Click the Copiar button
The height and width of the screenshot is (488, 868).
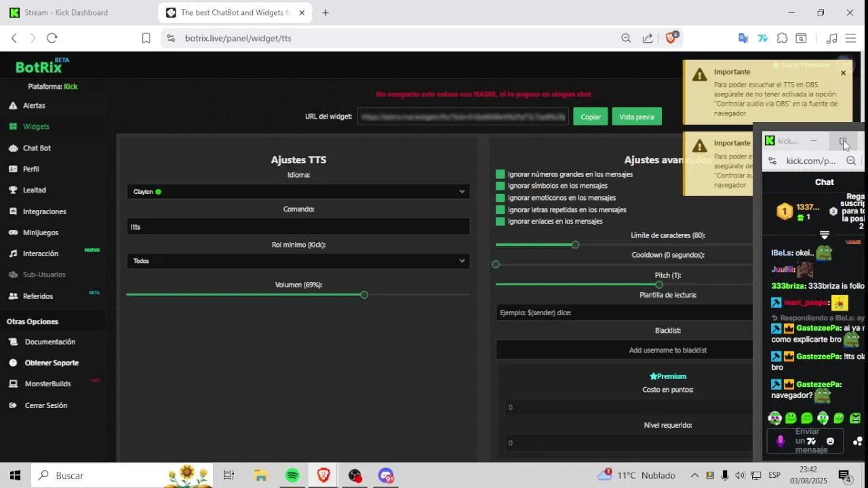pos(591,117)
